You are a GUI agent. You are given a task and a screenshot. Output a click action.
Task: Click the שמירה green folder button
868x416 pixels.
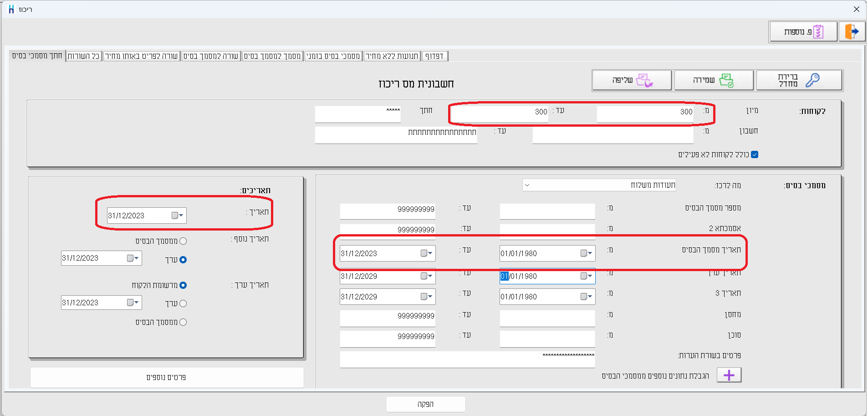[x=714, y=81]
